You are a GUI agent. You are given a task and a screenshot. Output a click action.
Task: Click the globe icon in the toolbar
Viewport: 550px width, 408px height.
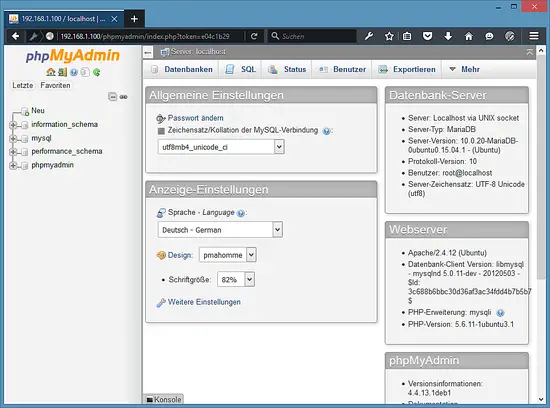pyautogui.click(x=49, y=36)
